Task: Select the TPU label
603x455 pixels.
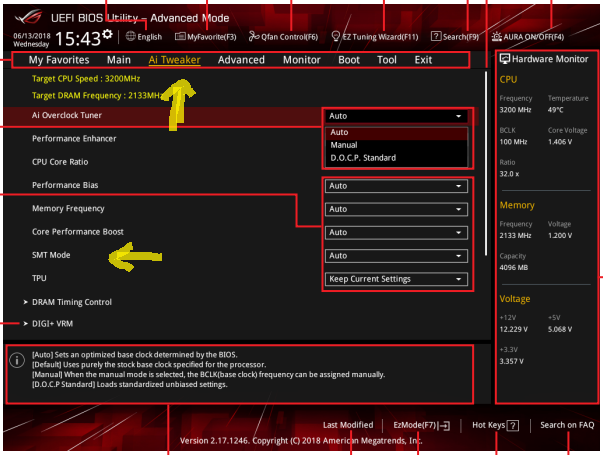Action: point(39,278)
